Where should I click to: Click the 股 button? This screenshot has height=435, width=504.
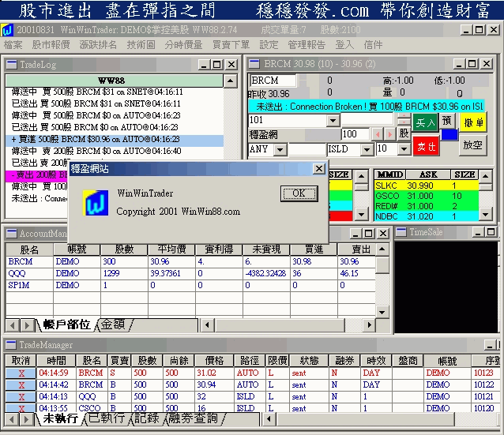[404, 133]
